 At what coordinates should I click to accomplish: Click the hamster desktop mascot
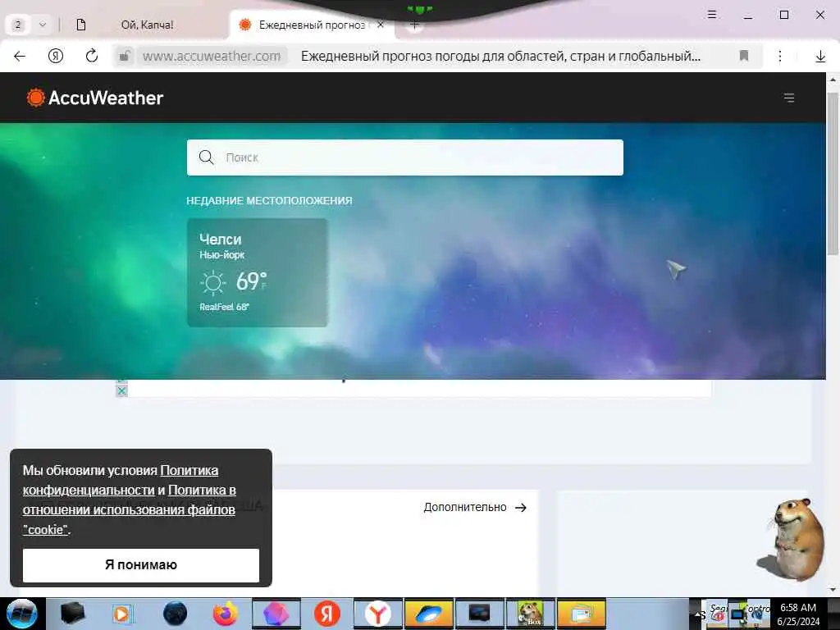click(792, 539)
